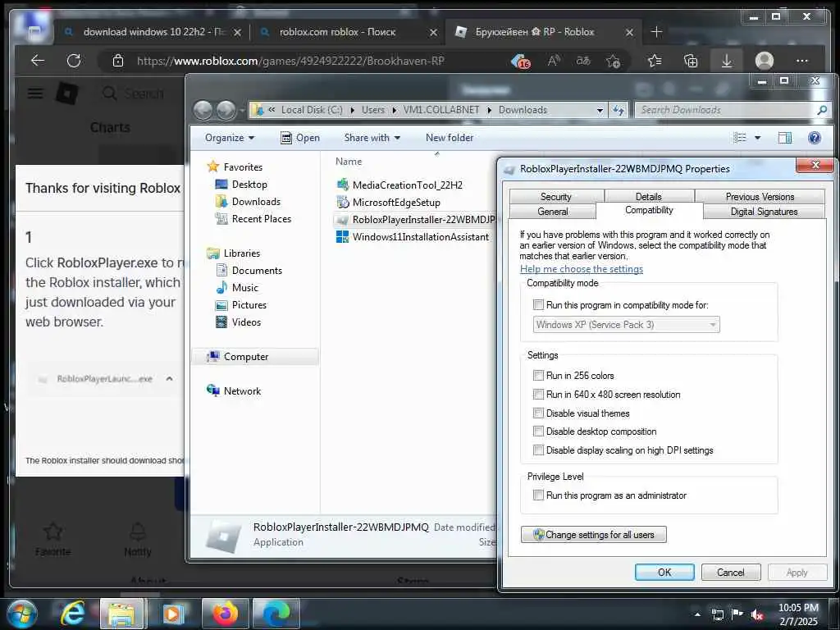840x630 pixels.
Task: Check Run in 256 colors
Action: (x=538, y=375)
